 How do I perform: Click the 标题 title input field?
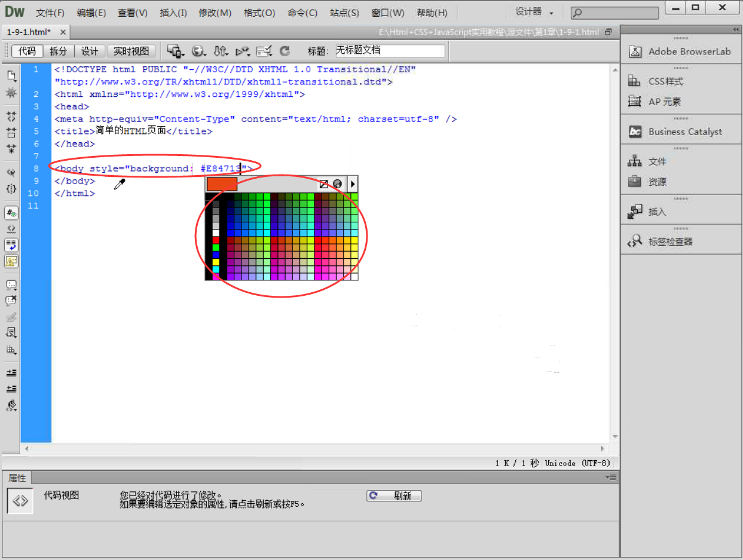[x=390, y=51]
